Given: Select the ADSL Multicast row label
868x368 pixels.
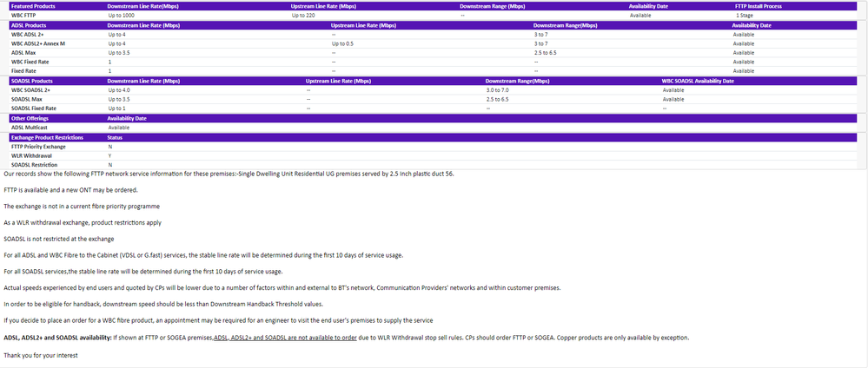Looking at the screenshot, I should click(29, 128).
